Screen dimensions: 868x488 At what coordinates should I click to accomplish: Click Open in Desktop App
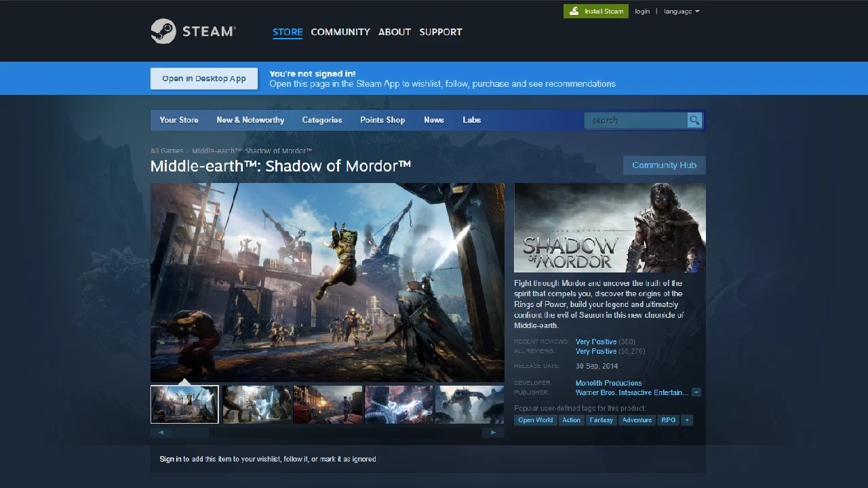pos(203,78)
